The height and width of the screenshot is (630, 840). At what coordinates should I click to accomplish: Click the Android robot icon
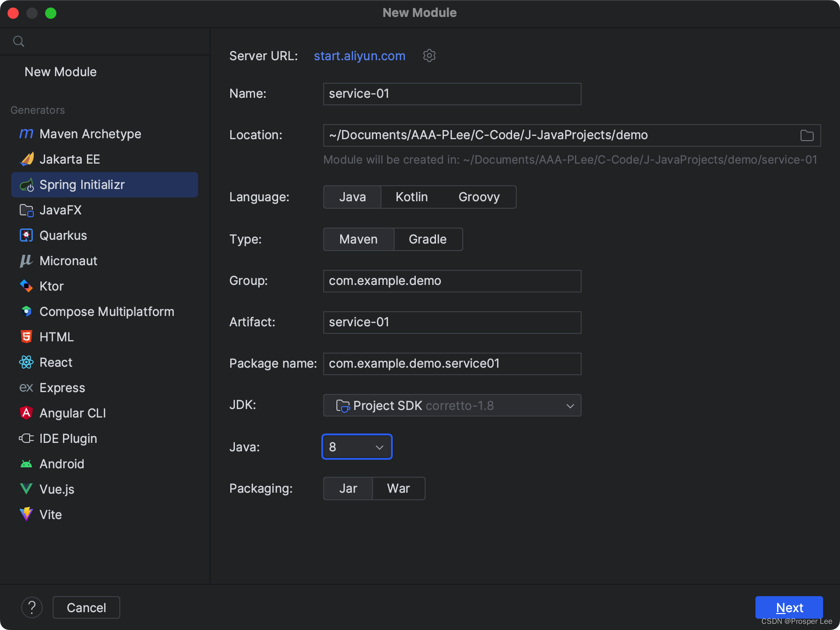click(x=26, y=464)
